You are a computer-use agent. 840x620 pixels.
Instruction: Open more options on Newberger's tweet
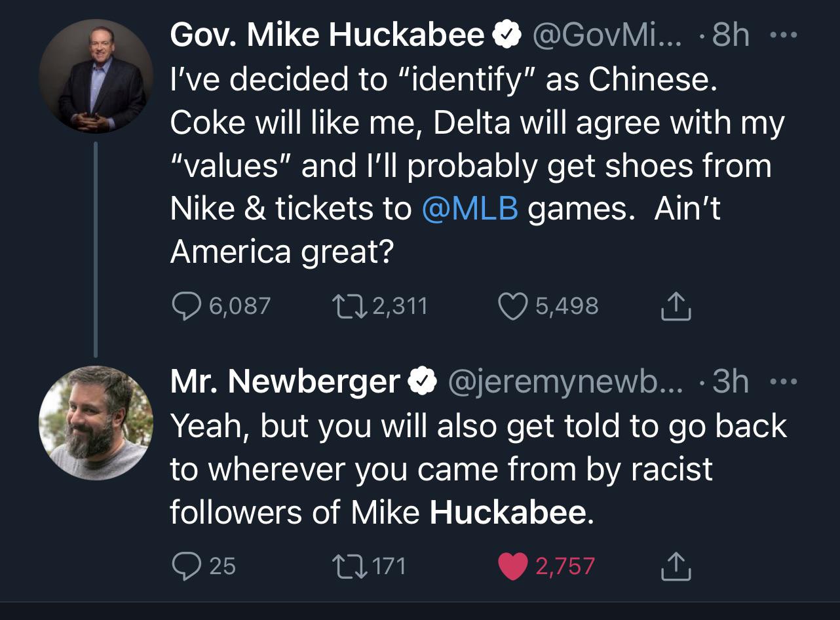point(783,381)
